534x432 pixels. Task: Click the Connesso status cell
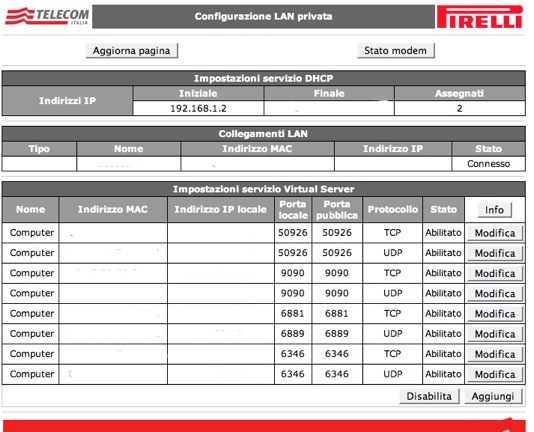pyautogui.click(x=488, y=164)
